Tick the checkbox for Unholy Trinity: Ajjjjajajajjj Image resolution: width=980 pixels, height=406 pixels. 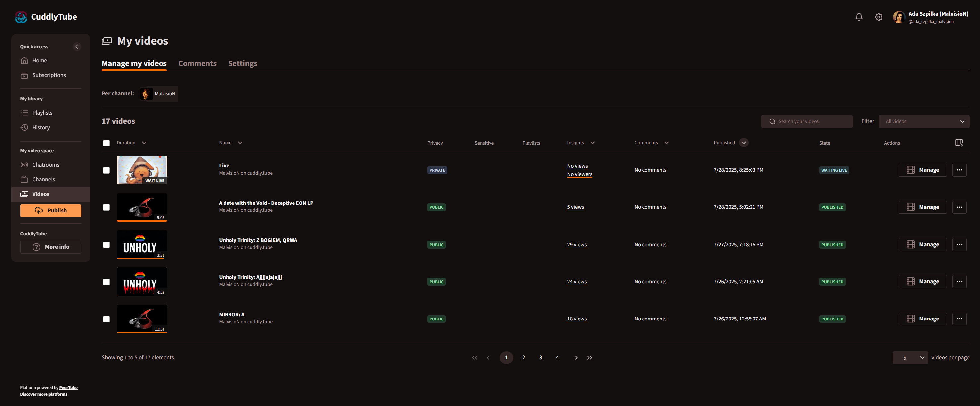click(106, 282)
